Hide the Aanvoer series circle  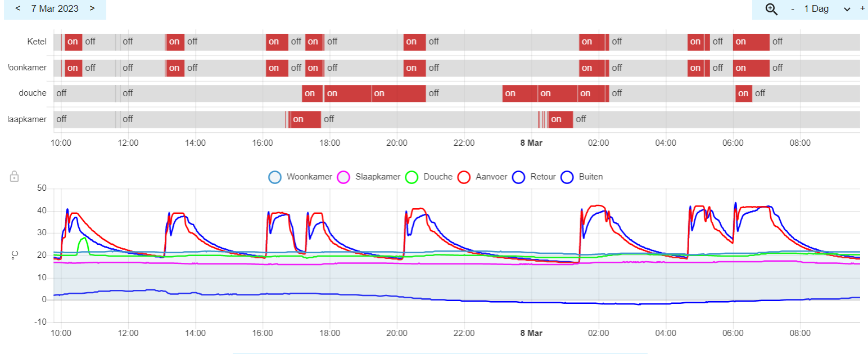tap(464, 177)
